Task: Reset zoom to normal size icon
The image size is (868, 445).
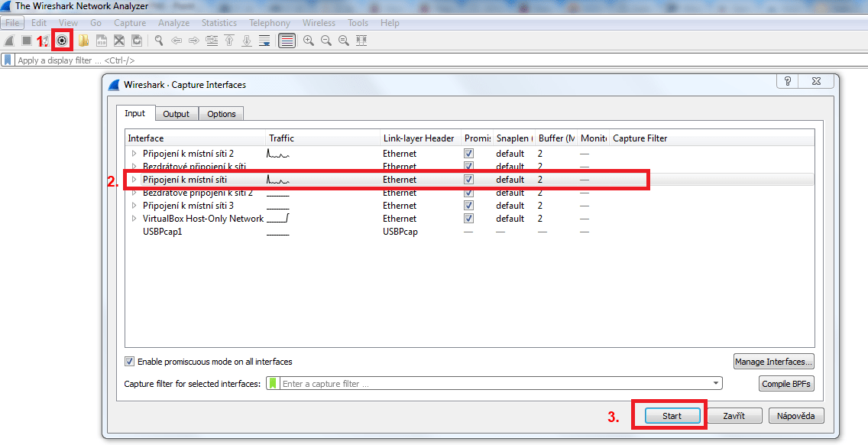Action: (x=344, y=41)
